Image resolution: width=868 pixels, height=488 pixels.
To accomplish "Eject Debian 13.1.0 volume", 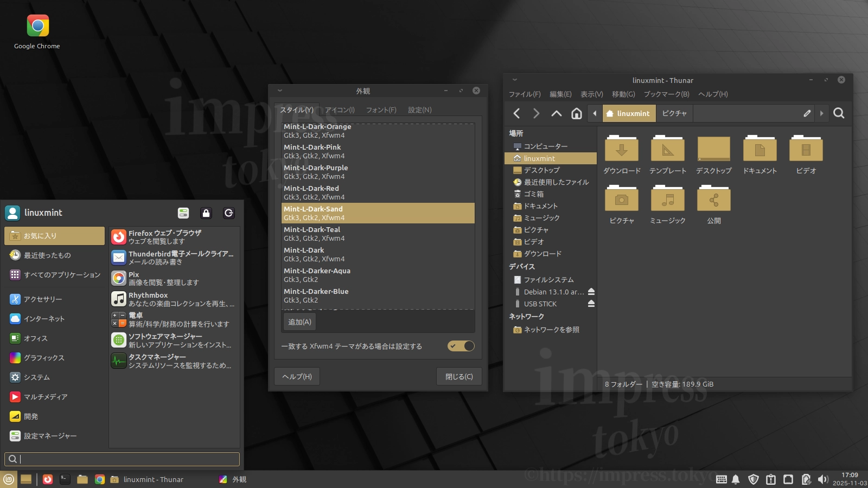I will 591,292.
